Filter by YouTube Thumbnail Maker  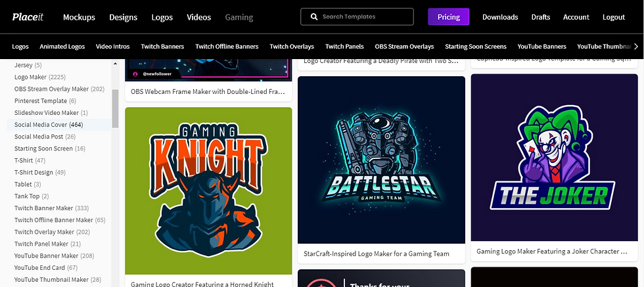[58, 279]
